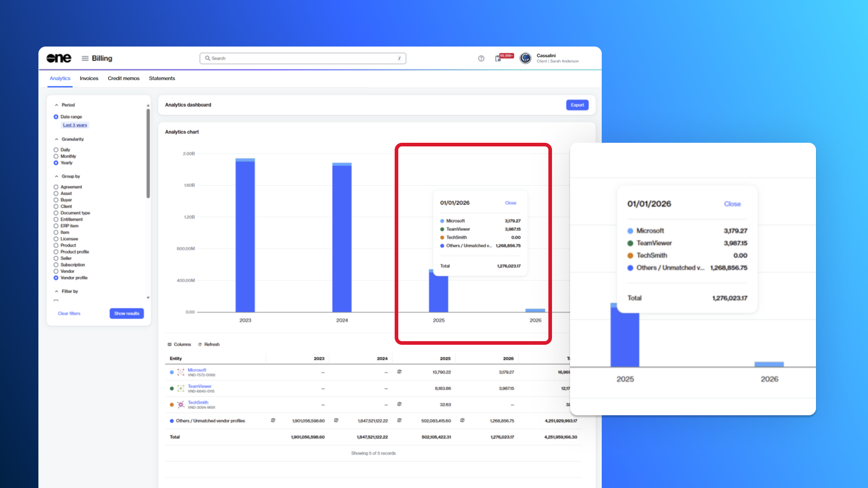Click the Refresh icon above table

pos(200,344)
